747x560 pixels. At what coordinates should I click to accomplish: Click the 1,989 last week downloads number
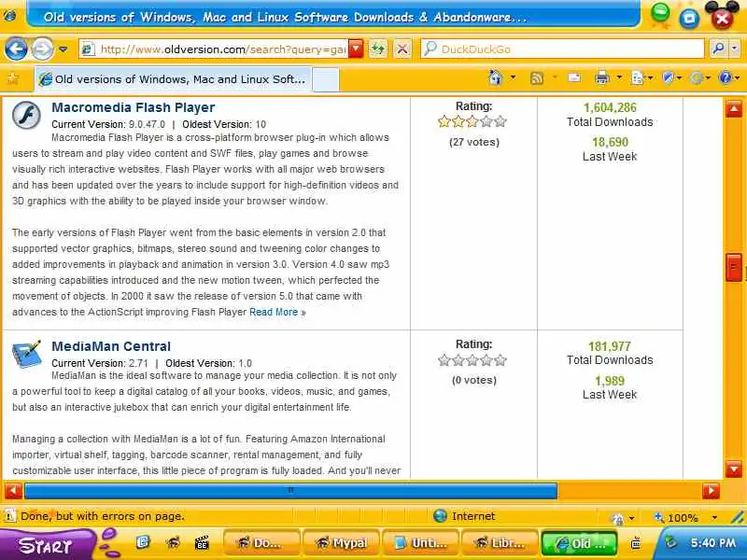click(x=610, y=381)
